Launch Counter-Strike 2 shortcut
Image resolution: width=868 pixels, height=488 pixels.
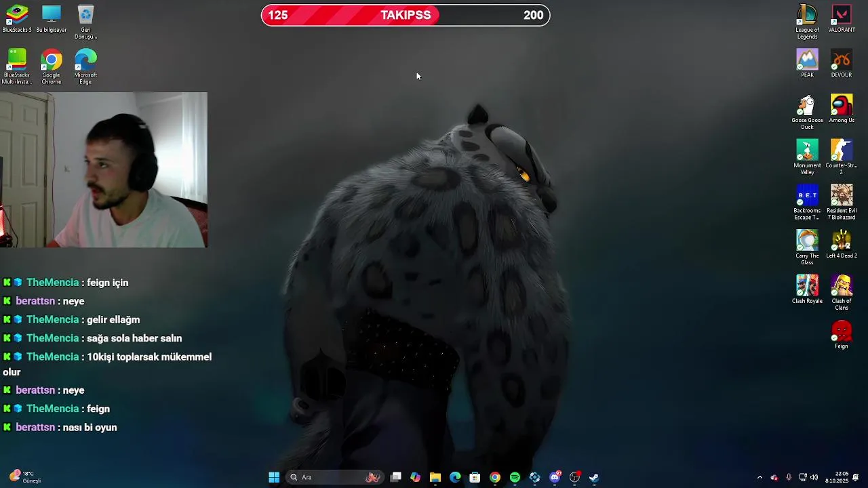842,157
